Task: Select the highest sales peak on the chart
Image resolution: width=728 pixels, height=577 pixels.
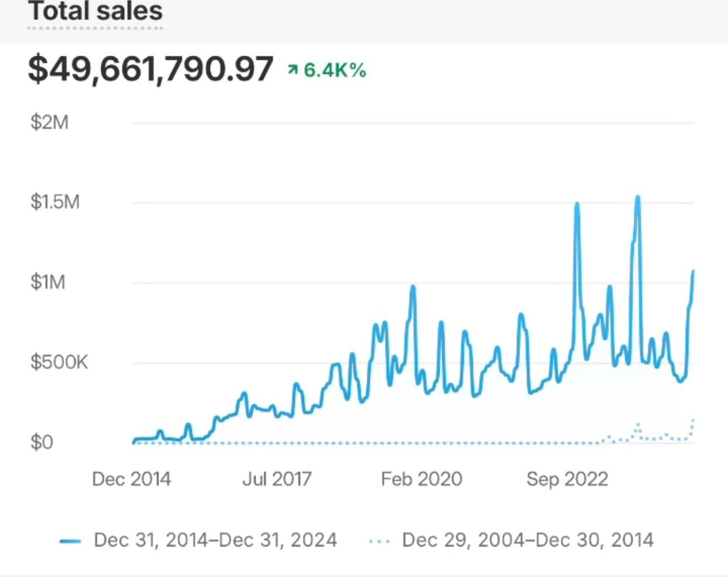Action: [638, 197]
